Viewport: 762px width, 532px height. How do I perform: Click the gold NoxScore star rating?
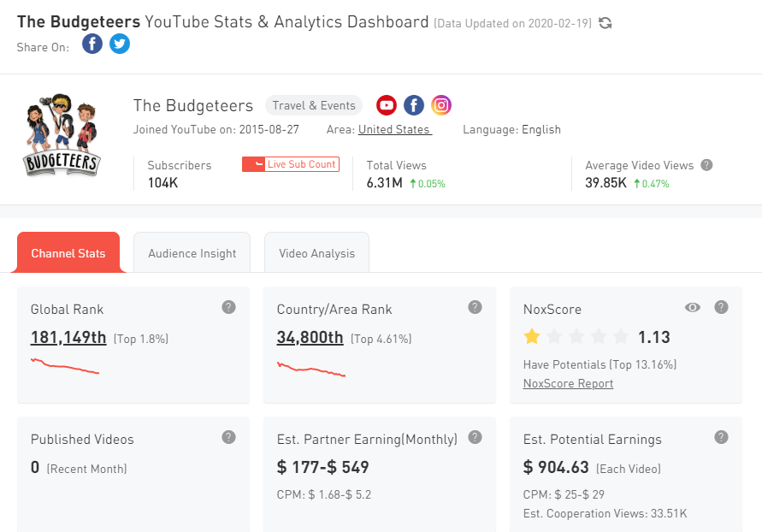pos(532,336)
